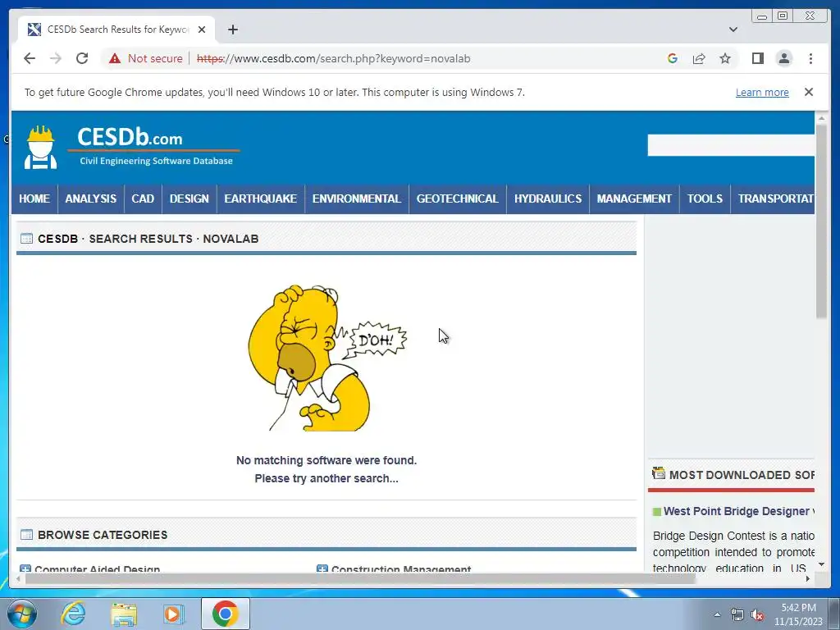Open Chrome three-dot menu
840x630 pixels.
coord(810,58)
